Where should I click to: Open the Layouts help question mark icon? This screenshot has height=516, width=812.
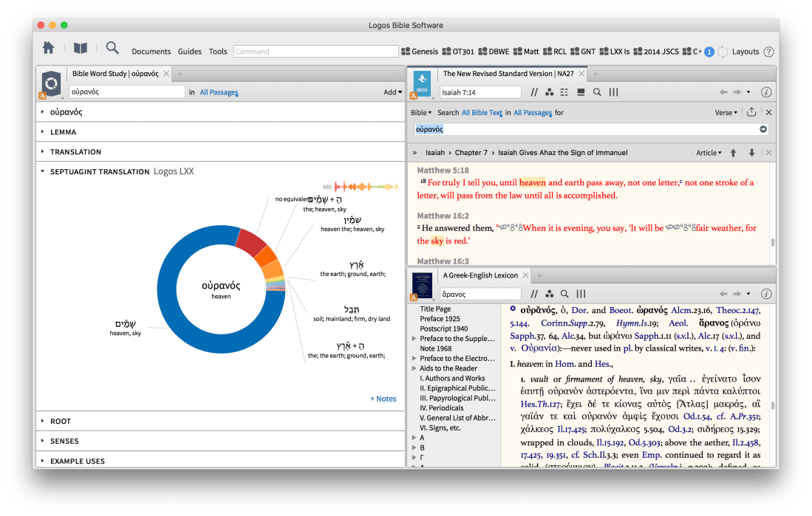tap(768, 52)
